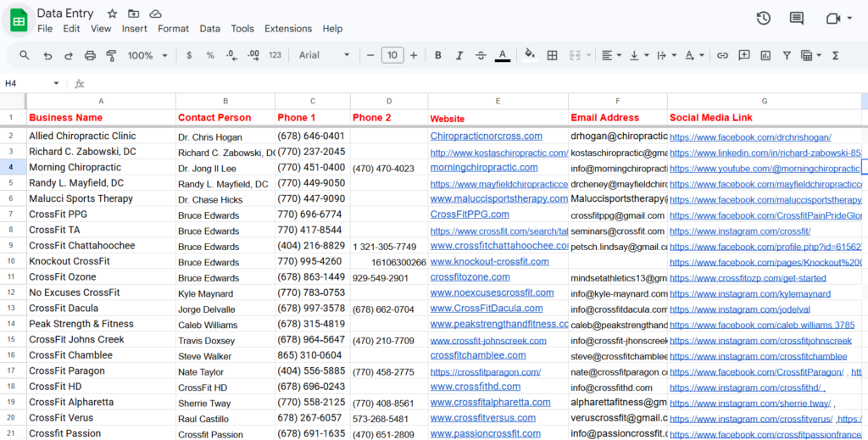Open the www.crossfithd.com link

(476, 387)
